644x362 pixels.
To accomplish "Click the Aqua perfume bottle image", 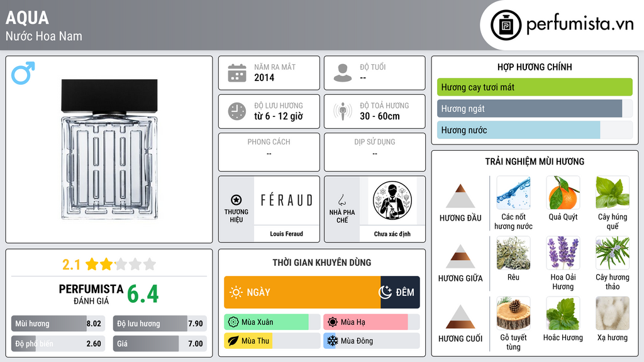I will pyautogui.click(x=109, y=150).
